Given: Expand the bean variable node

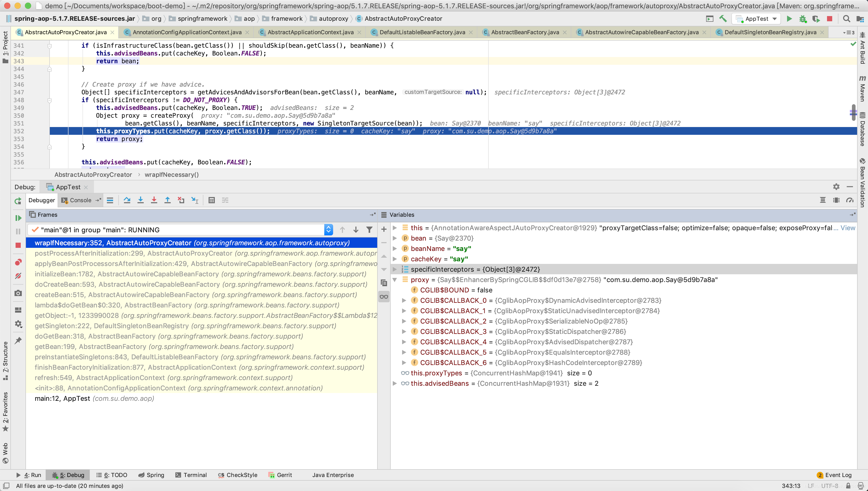Looking at the screenshot, I should [x=394, y=239].
